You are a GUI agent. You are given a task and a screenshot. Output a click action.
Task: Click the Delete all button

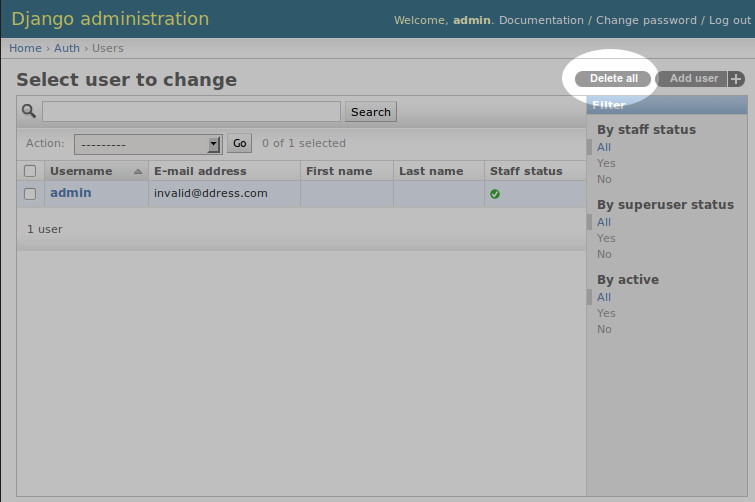pyautogui.click(x=613, y=78)
